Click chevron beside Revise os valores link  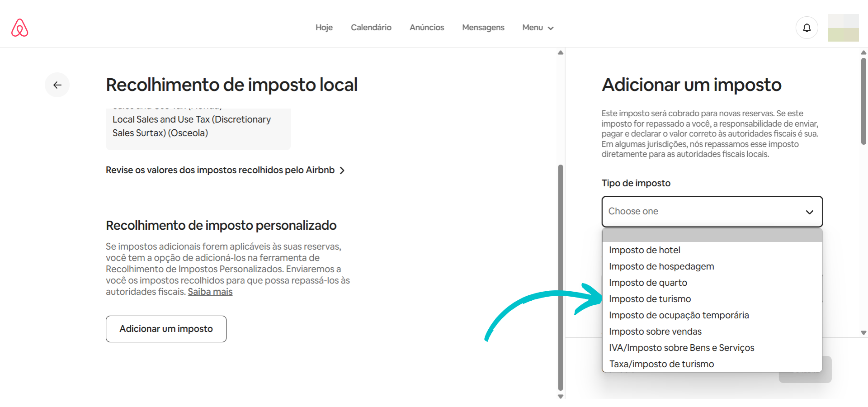pyautogui.click(x=342, y=170)
